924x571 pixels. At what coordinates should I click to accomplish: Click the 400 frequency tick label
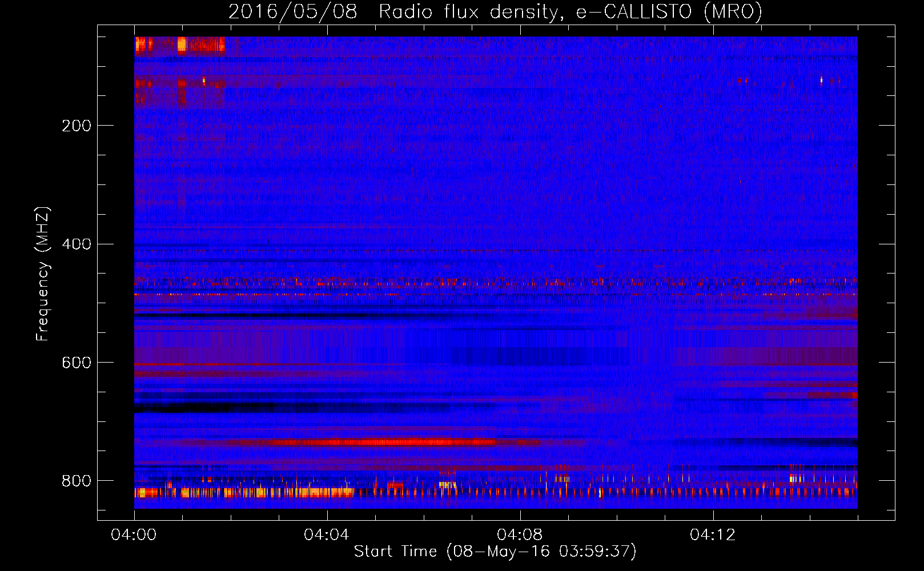tap(77, 244)
